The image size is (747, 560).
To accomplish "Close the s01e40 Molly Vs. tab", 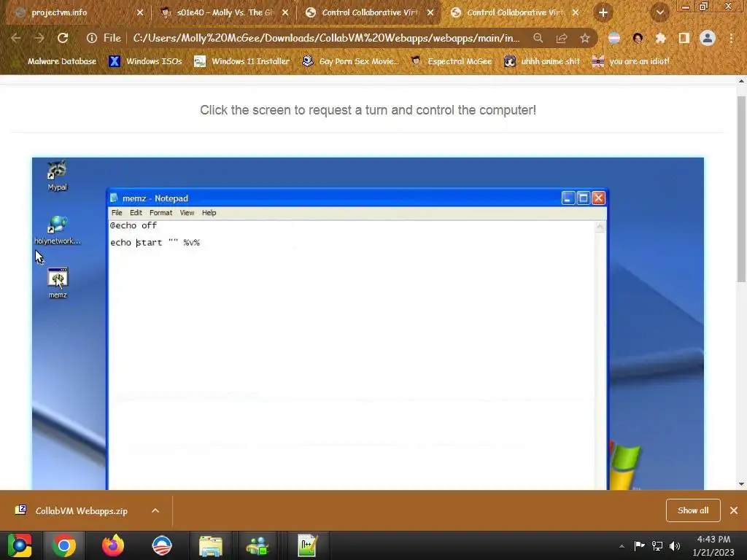I will 285,13.
